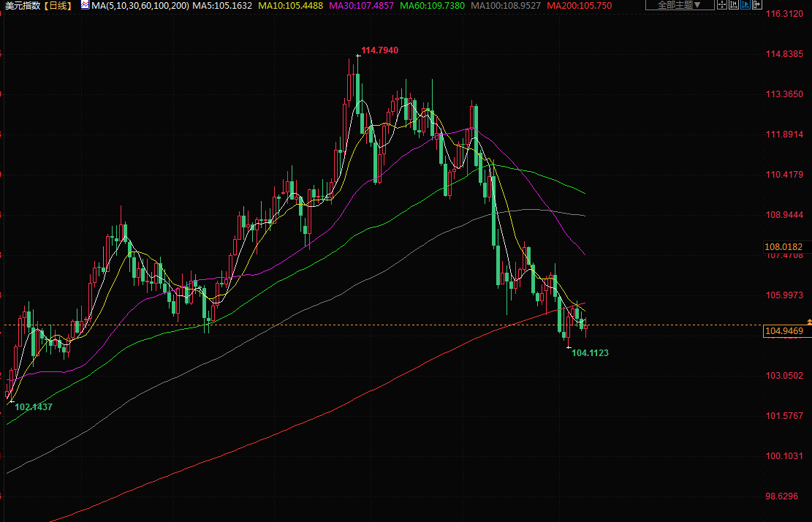Click the MA indicator chart icon
812x522 pixels.
pyautogui.click(x=85, y=5)
